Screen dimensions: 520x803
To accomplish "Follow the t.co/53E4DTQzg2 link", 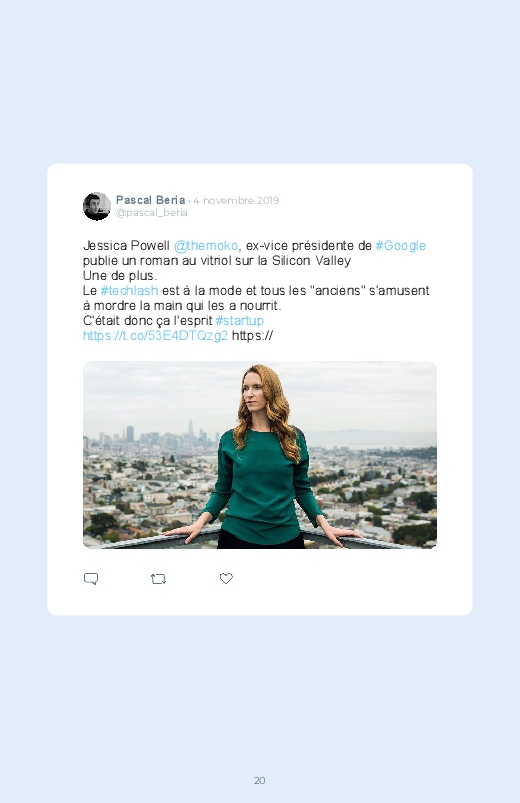I will [x=155, y=335].
